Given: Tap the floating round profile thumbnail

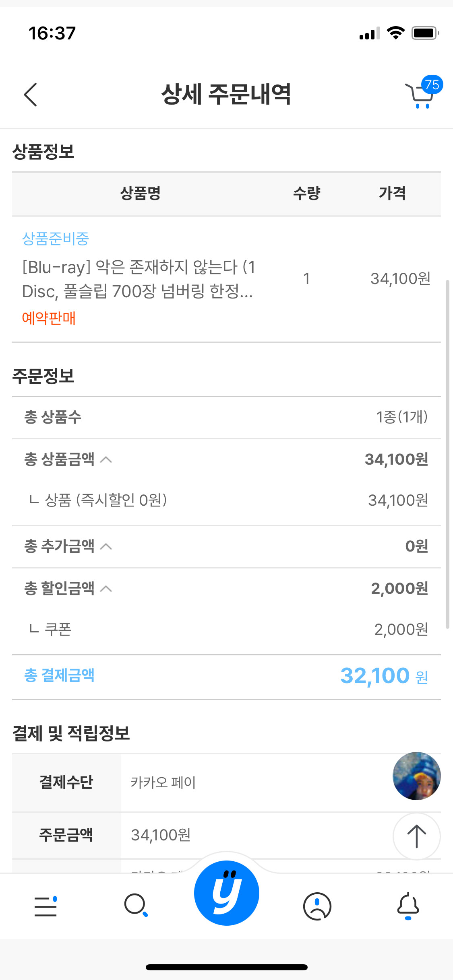Looking at the screenshot, I should pyautogui.click(x=416, y=776).
